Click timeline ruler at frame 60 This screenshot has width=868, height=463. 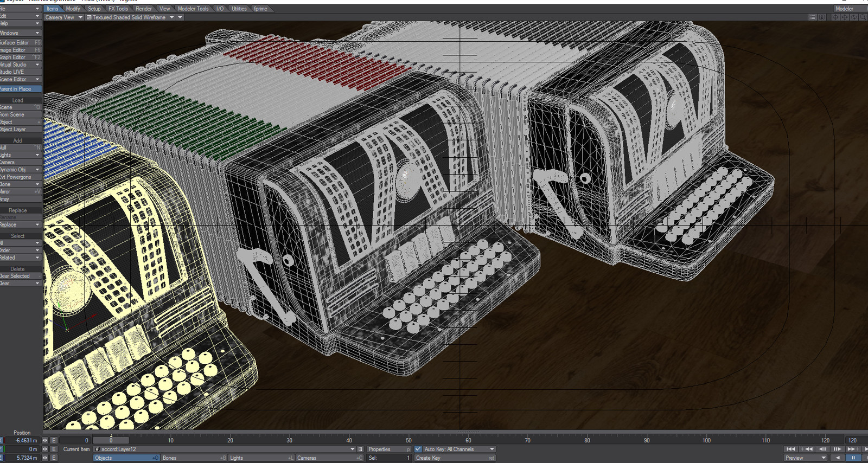[x=468, y=440]
